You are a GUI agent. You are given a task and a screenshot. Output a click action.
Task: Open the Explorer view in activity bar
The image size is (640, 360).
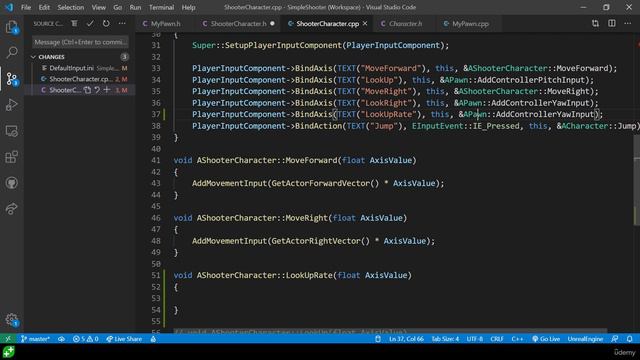(x=11, y=27)
